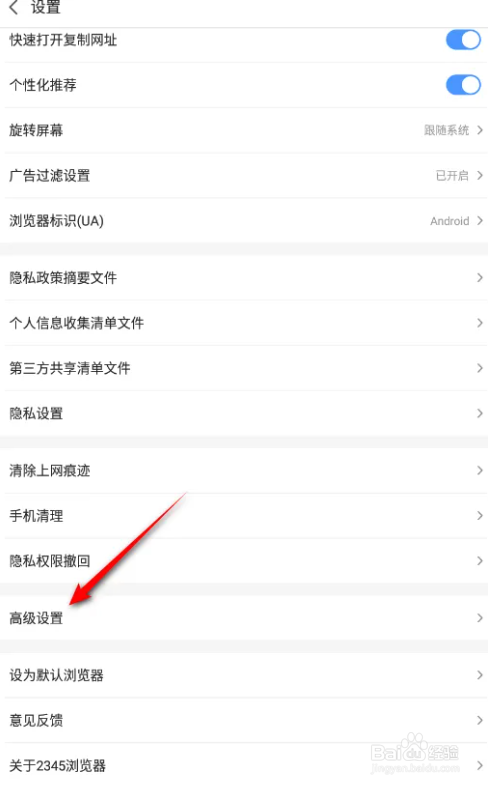Change 浏览器标识(UA) Android value
The image size is (488, 786).
244,221
